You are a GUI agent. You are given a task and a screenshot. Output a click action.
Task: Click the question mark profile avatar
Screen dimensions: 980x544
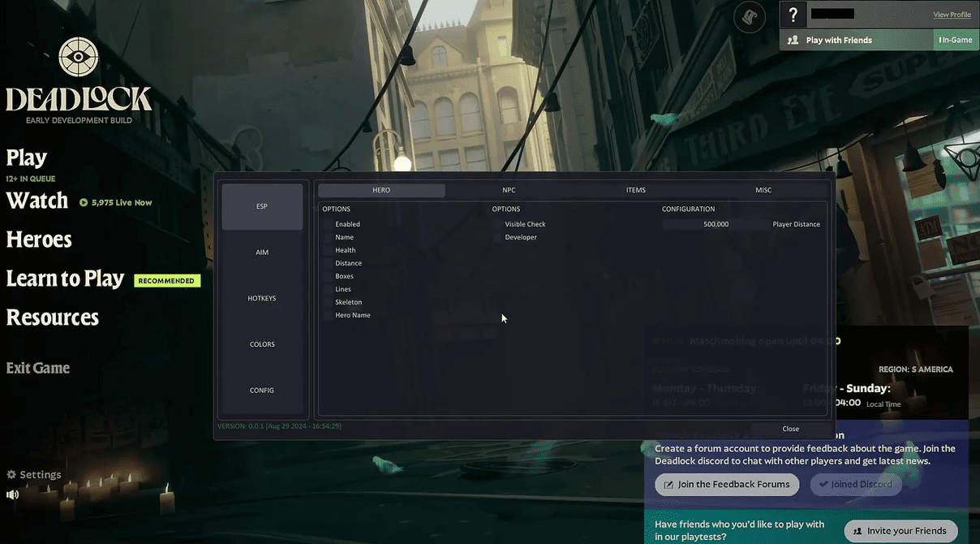click(x=793, y=15)
